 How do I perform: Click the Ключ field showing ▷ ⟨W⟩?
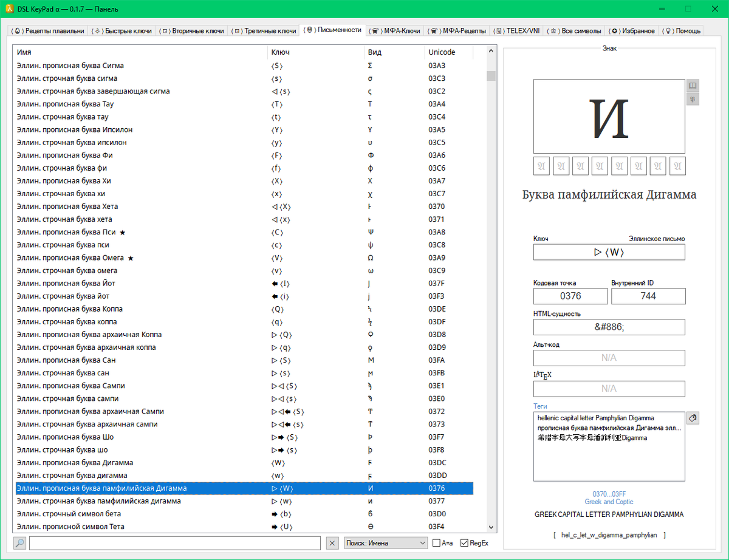pyautogui.click(x=609, y=252)
